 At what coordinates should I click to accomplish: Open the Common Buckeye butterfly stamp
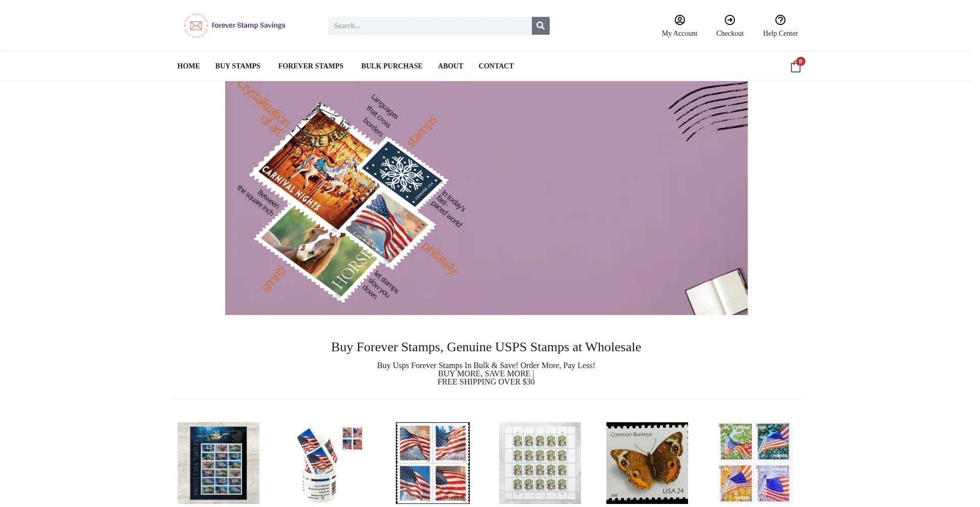pyautogui.click(x=647, y=463)
